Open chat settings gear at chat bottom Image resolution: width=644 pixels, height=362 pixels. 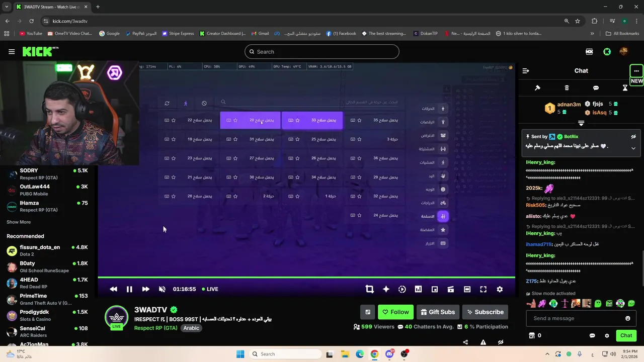pos(607,335)
